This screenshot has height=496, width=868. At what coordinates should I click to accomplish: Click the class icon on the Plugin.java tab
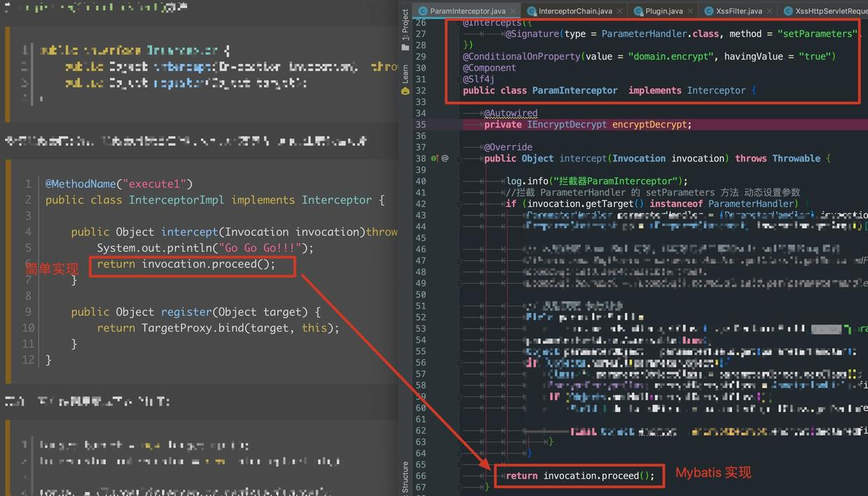639,10
